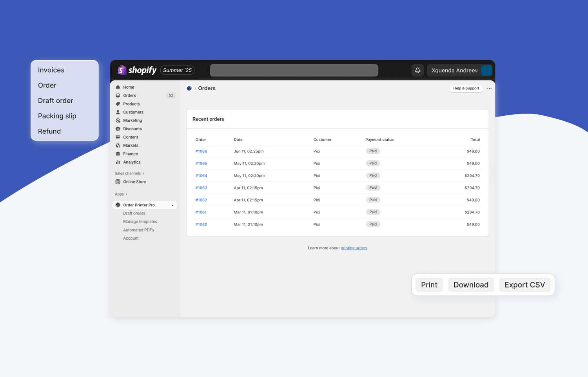Viewport: 588px width, 377px height.
Task: Click the Marketing sidebar icon
Action: coord(118,120)
